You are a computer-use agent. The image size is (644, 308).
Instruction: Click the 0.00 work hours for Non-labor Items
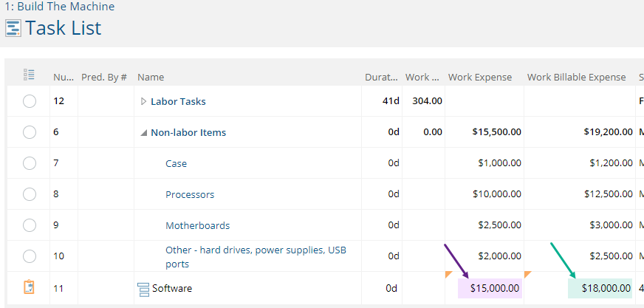(433, 132)
